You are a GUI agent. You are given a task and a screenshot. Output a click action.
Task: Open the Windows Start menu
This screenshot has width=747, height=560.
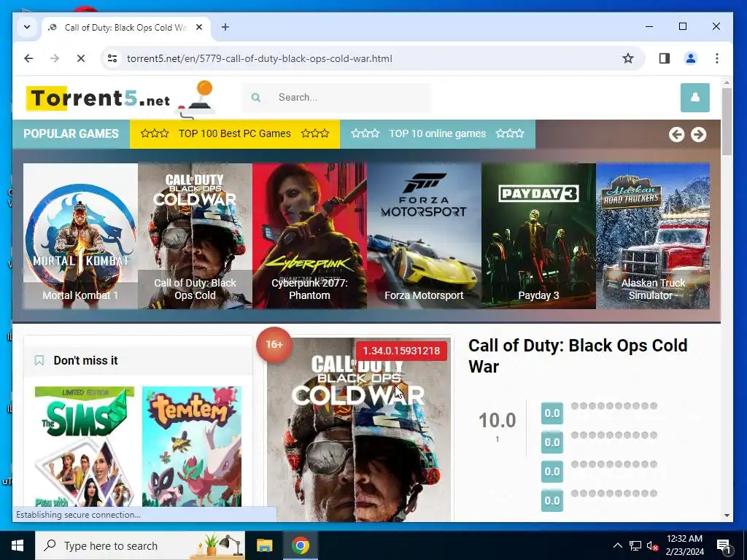pos(18,545)
